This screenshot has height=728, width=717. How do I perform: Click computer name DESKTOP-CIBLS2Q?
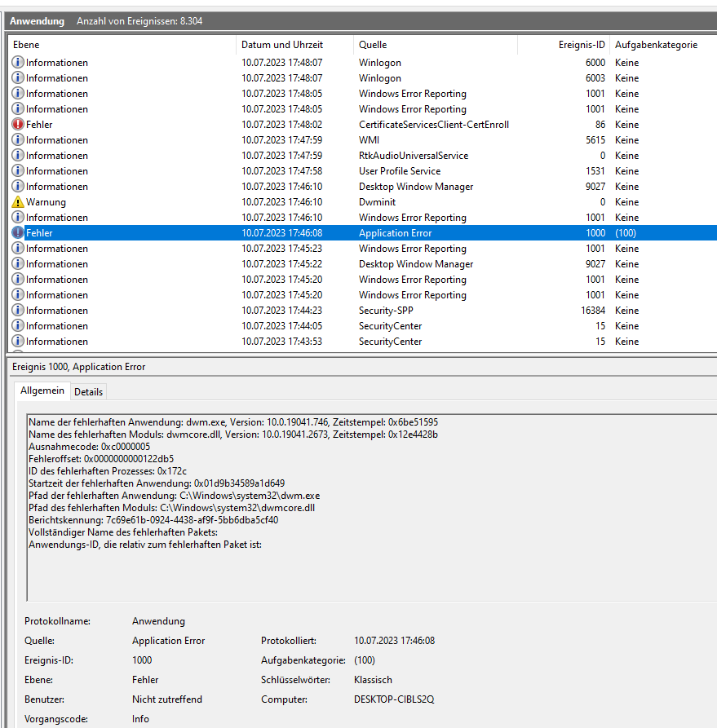[x=394, y=699]
